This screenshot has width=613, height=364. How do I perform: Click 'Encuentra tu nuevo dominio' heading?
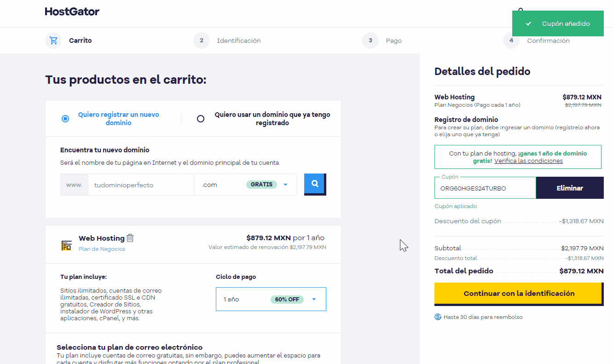tap(105, 150)
